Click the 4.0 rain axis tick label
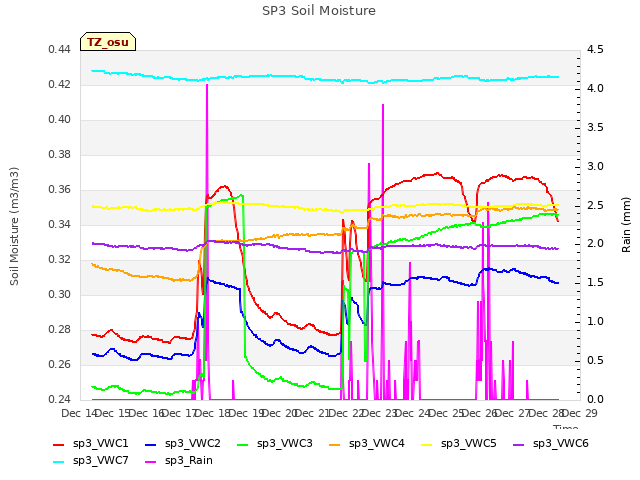This screenshot has width=640, height=480. click(x=595, y=89)
